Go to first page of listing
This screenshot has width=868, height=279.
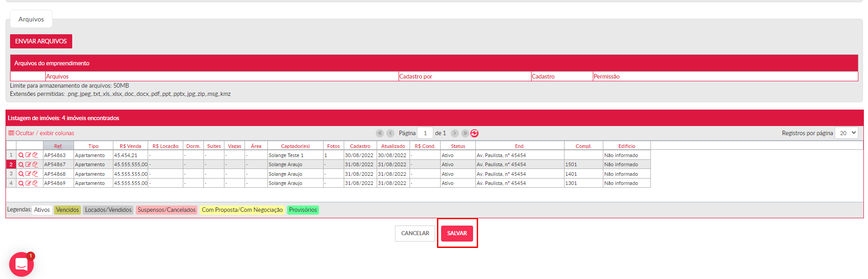(x=380, y=133)
